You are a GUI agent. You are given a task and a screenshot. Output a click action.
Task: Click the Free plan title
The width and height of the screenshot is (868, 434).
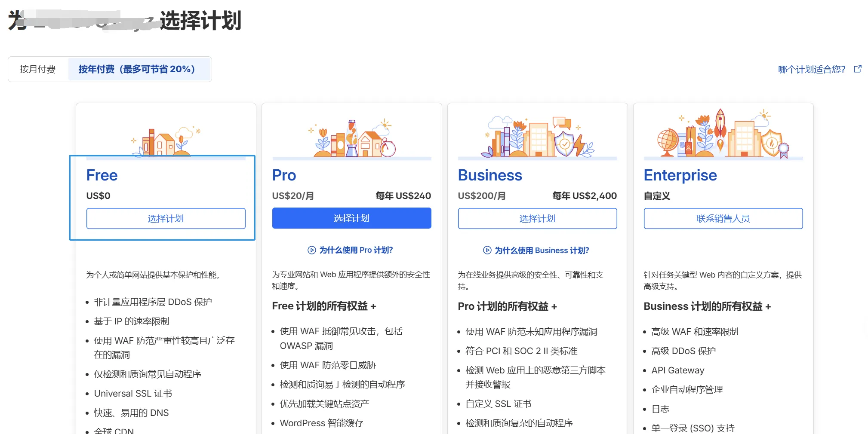pos(102,175)
